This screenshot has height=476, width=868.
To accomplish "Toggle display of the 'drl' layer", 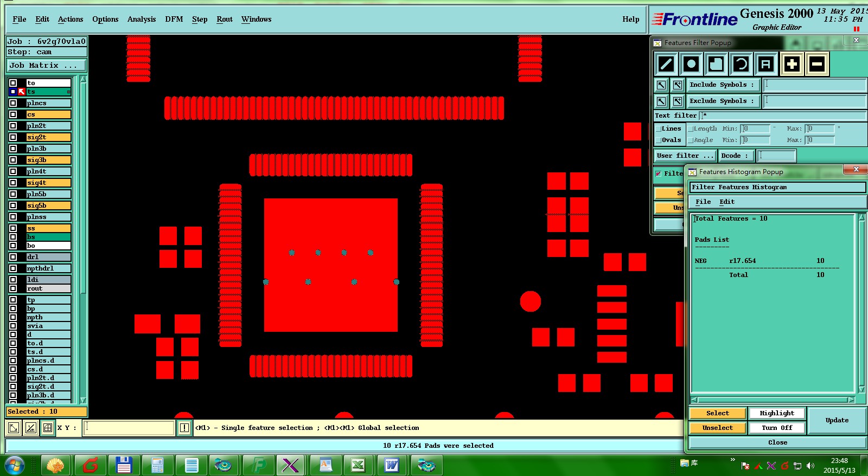I will 13,257.
